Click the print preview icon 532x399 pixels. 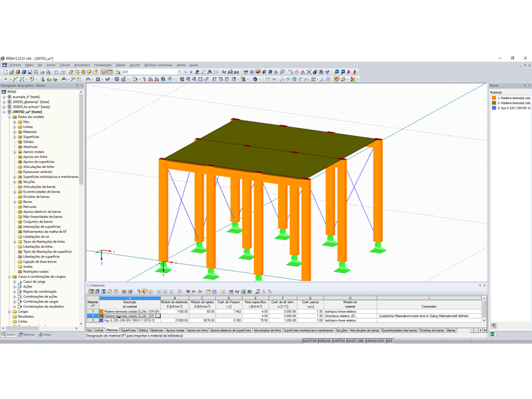pyautogui.click(x=48, y=72)
